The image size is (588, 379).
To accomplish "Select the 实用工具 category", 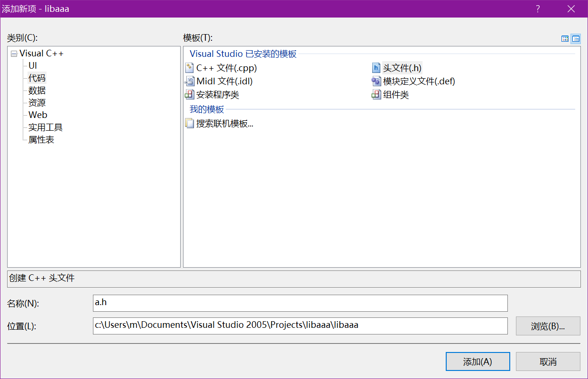I will 46,127.
